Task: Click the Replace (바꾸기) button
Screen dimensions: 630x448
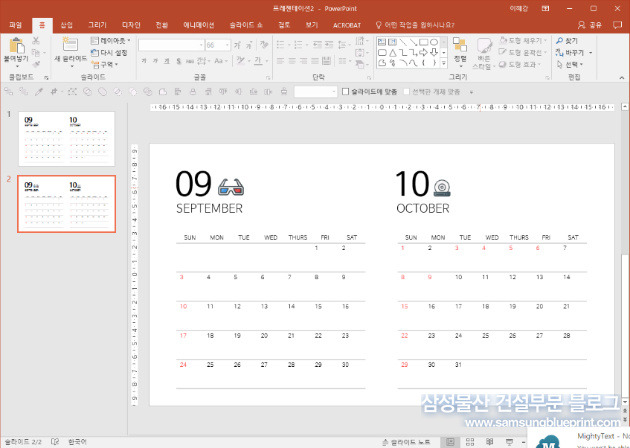Action: pyautogui.click(x=574, y=53)
